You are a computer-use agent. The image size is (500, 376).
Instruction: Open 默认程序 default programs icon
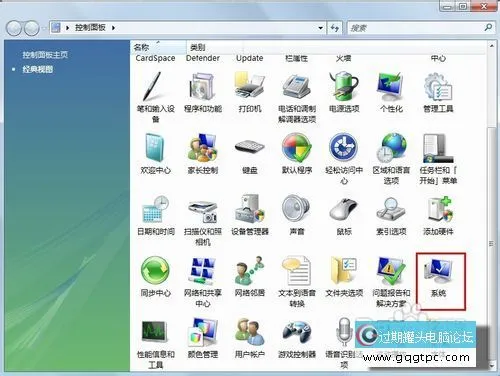click(x=297, y=148)
